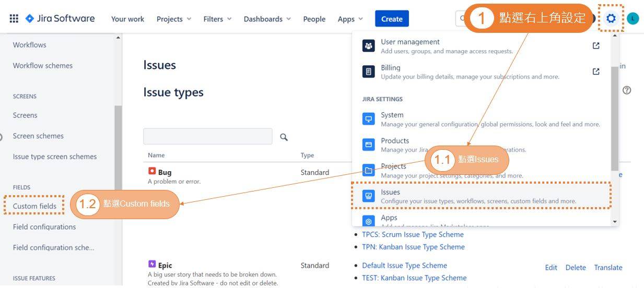Open Field configurations in sidebar

point(44,227)
